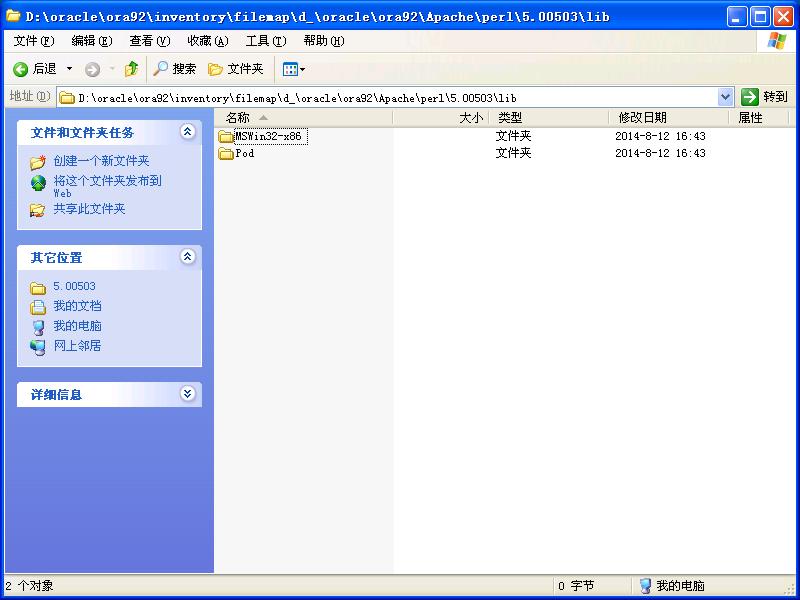Click the 0 字节 status bar entry
800x600 pixels.
tap(576, 586)
